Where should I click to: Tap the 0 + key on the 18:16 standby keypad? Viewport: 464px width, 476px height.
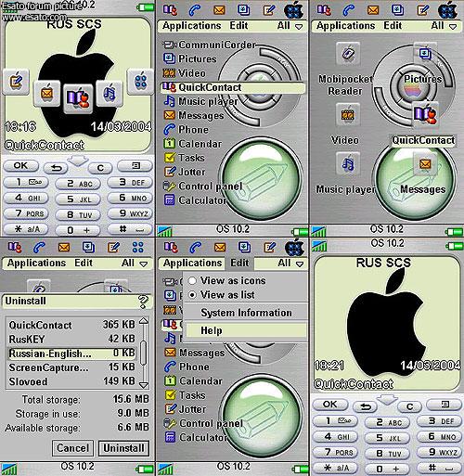78,230
